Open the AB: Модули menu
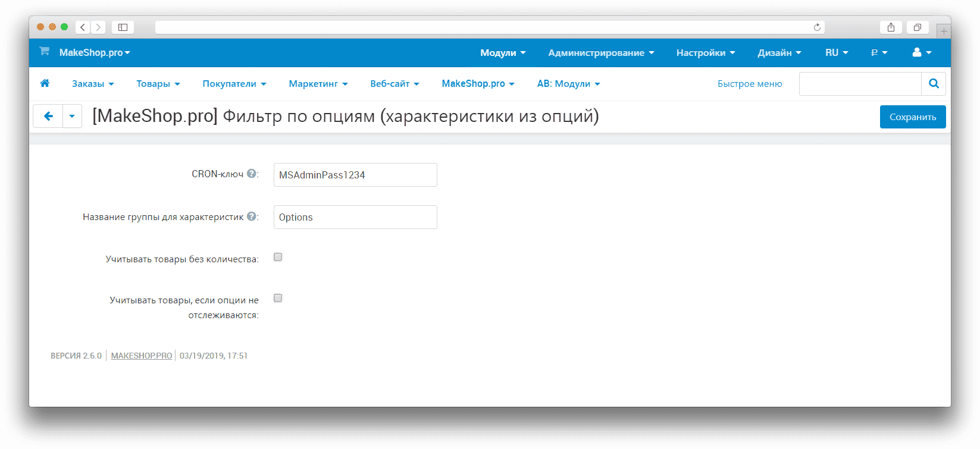This screenshot has width=980, height=449. pyautogui.click(x=569, y=84)
